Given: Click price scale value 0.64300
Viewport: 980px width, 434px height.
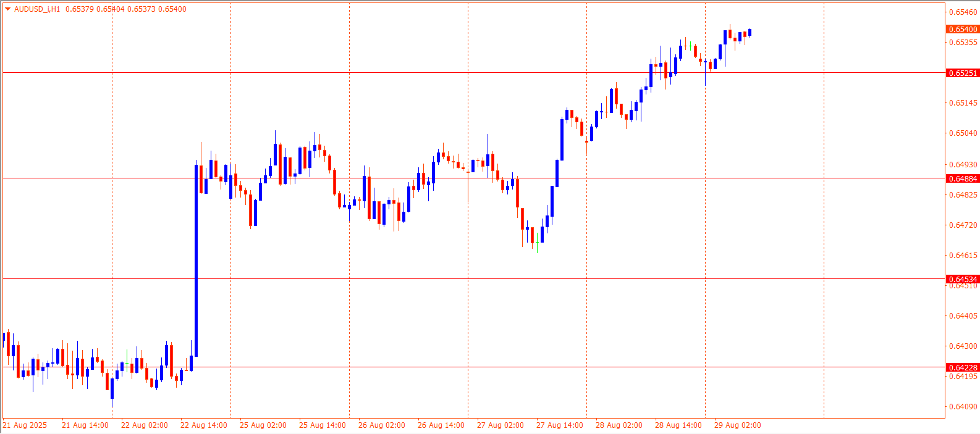Looking at the screenshot, I should pyautogui.click(x=963, y=346).
